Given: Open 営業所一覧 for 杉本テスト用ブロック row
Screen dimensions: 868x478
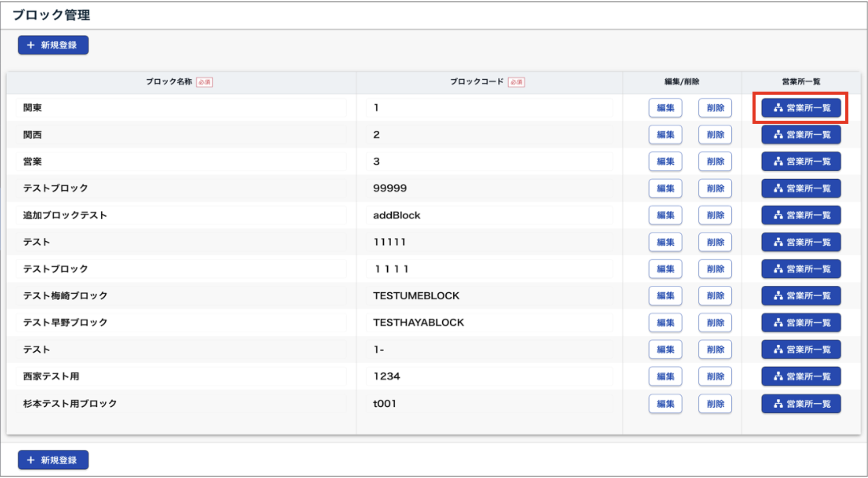Looking at the screenshot, I should pos(801,404).
